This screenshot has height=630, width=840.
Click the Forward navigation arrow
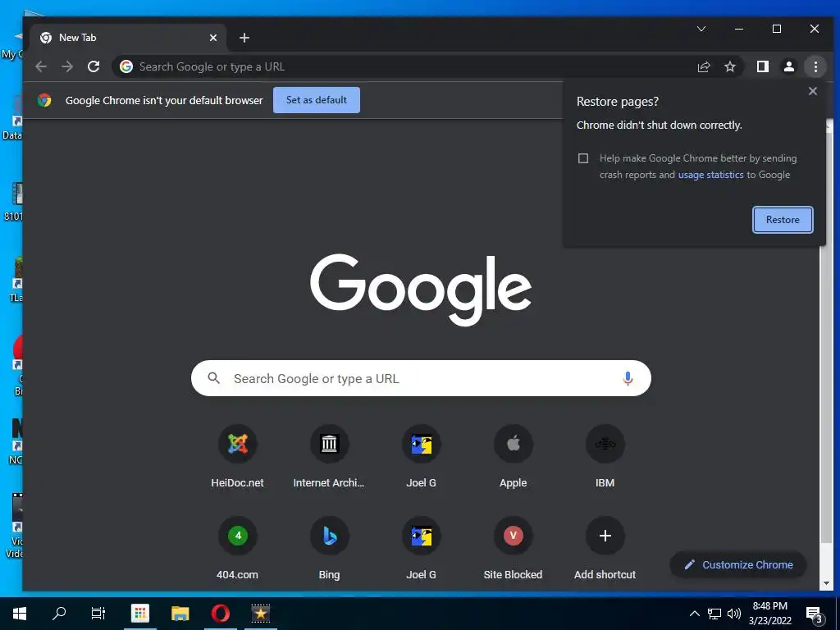click(x=67, y=66)
